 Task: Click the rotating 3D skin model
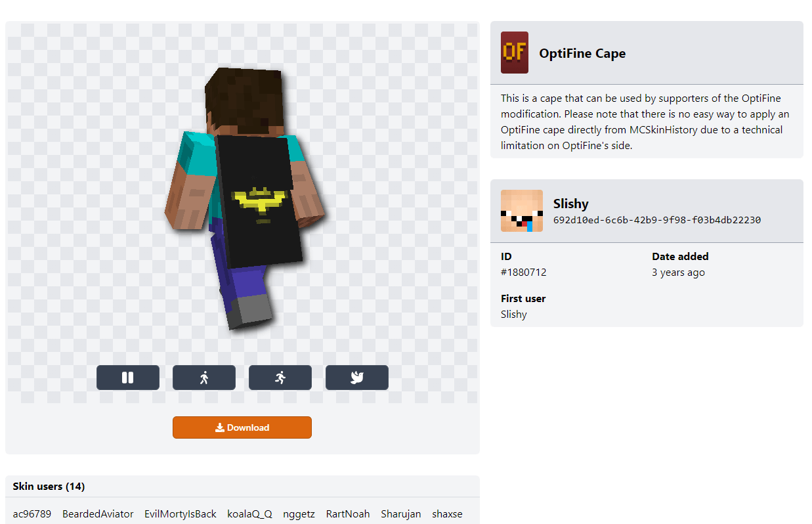[x=243, y=197]
